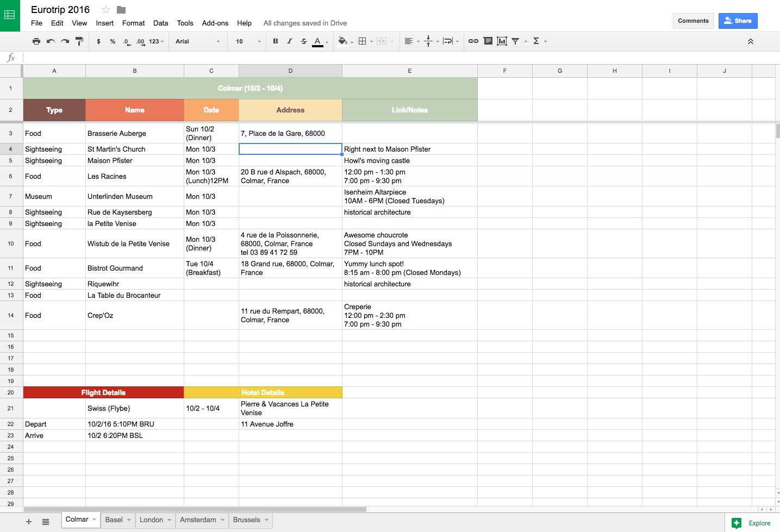The width and height of the screenshot is (780, 532).
Task: Open the fill color paint bucket
Action: (x=342, y=41)
